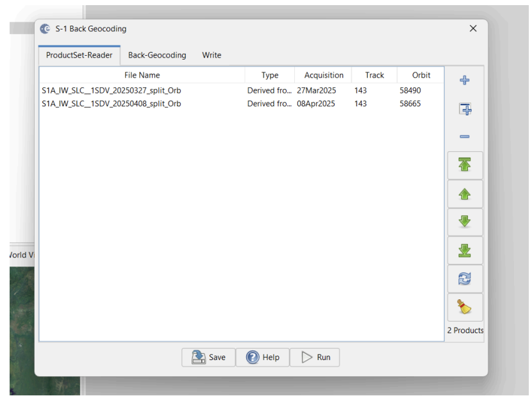Move selected product up one row
Screen dimensions: 532x396
tap(465, 194)
